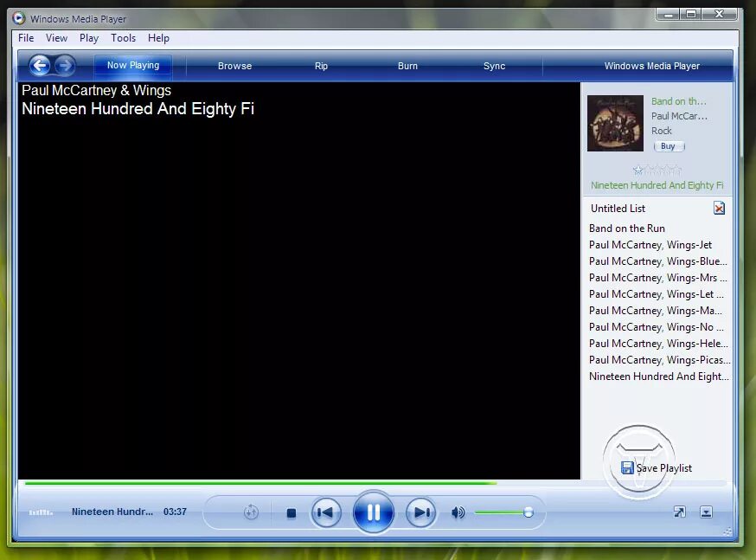Open the Help menu
Viewport: 756px width, 560px height.
158,37
